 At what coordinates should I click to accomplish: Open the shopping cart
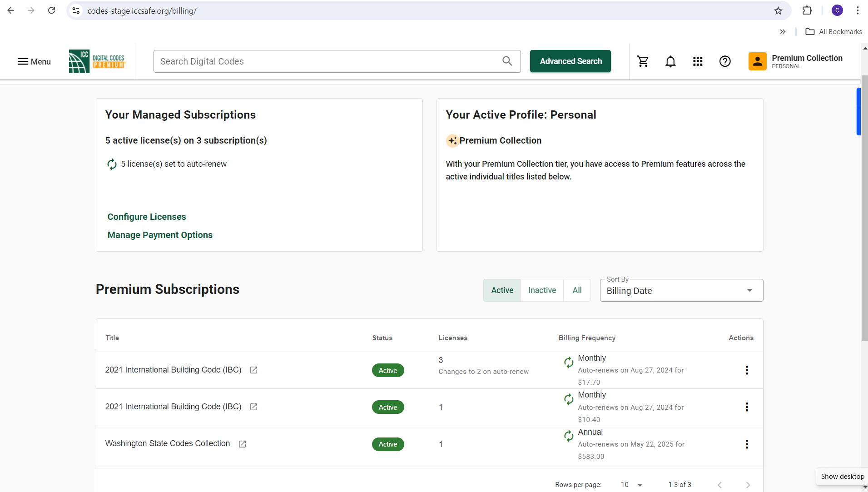643,61
